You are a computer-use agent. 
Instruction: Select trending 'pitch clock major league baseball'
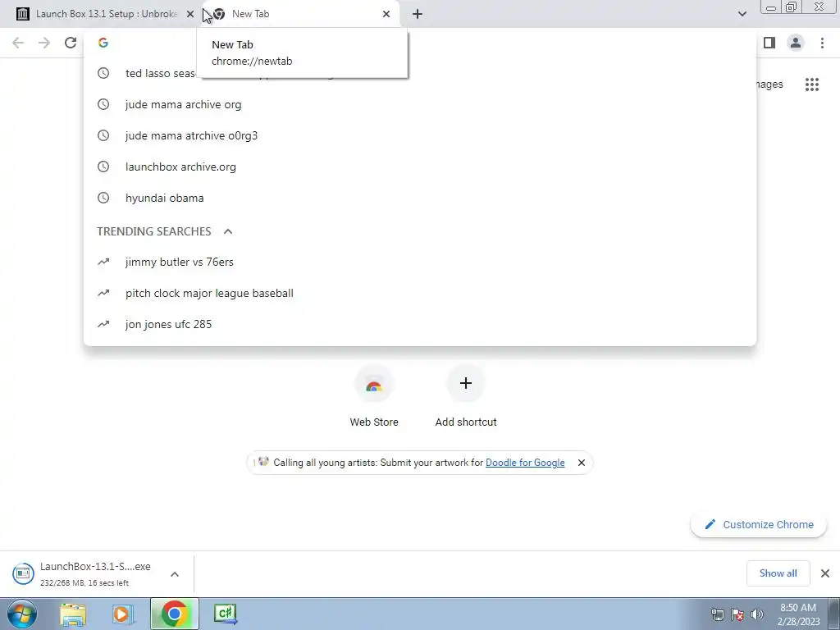point(420,293)
